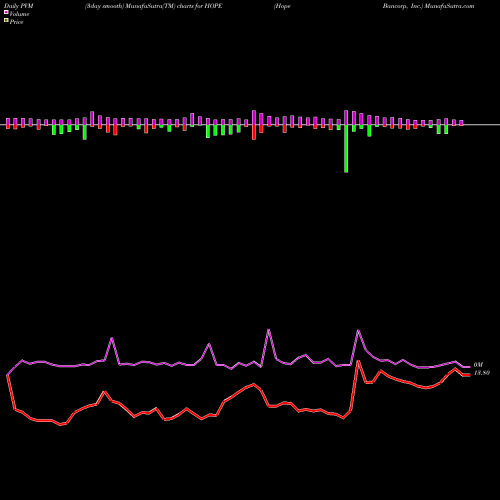This screenshot has height=500, width=500.
Task: Click the 'MunafaSutra.com' watermark text at top right
Action: coord(449,6)
